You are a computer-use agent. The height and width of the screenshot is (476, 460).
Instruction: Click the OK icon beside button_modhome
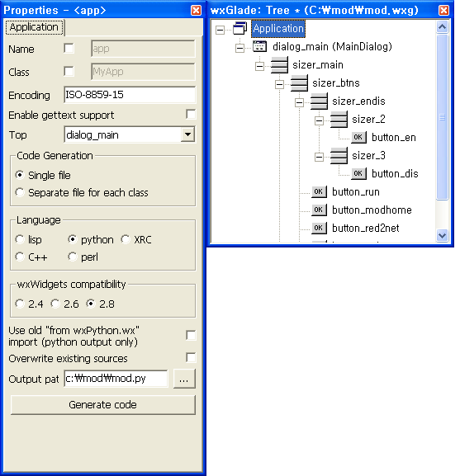click(x=319, y=210)
